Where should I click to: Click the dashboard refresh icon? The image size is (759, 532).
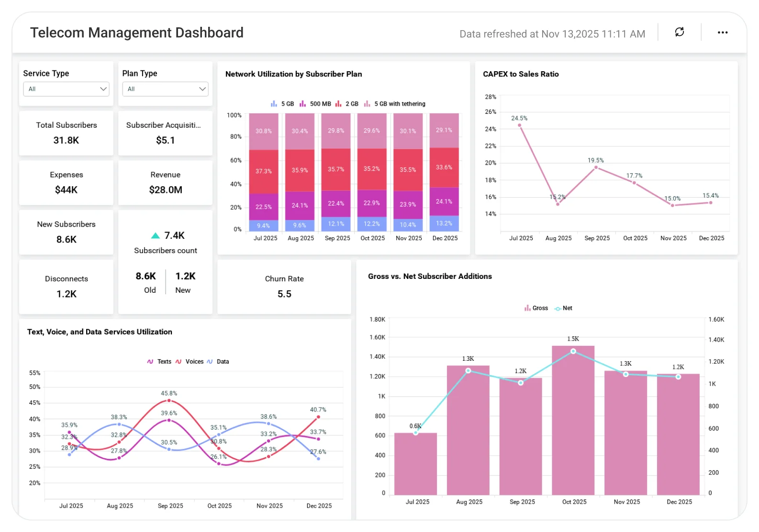(679, 32)
